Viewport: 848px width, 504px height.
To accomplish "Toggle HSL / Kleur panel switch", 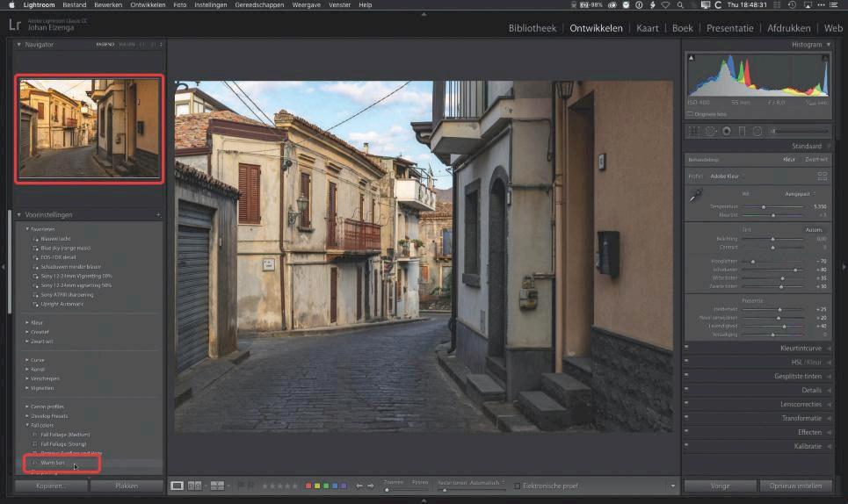I will click(686, 361).
